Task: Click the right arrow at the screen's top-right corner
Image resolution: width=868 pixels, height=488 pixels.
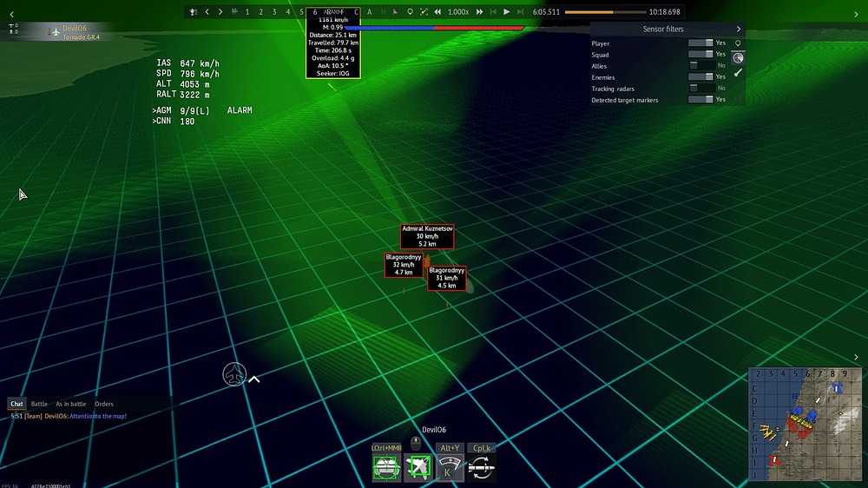Action: pos(857,15)
